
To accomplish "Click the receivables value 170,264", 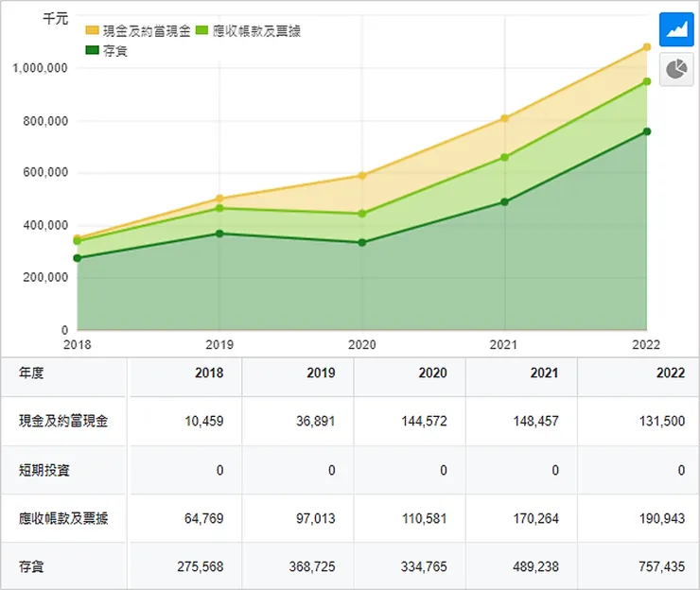I will [x=535, y=518].
